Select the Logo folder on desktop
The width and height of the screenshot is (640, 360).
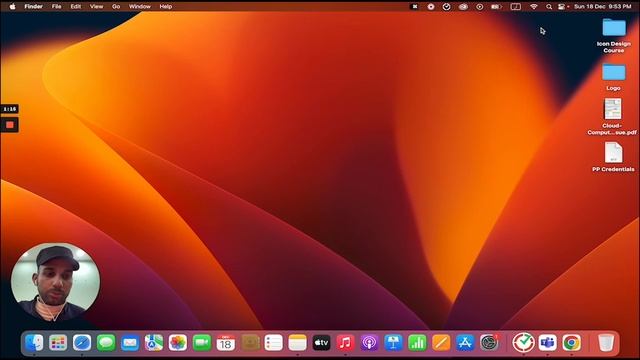pyautogui.click(x=613, y=77)
